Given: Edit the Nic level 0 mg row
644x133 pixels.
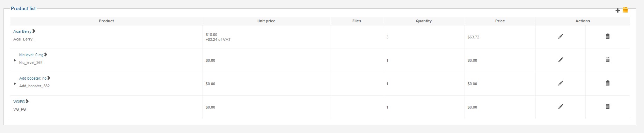Looking at the screenshot, I should click(561, 60).
